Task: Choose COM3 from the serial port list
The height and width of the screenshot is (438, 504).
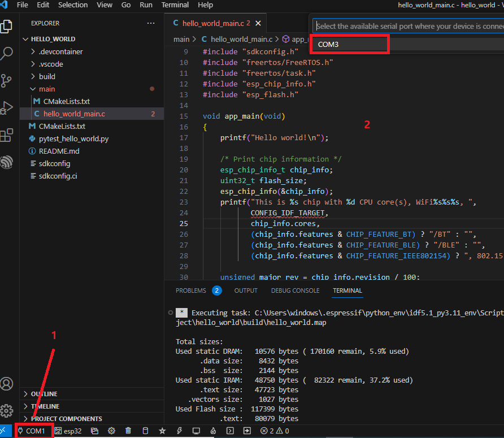Action: click(x=407, y=45)
